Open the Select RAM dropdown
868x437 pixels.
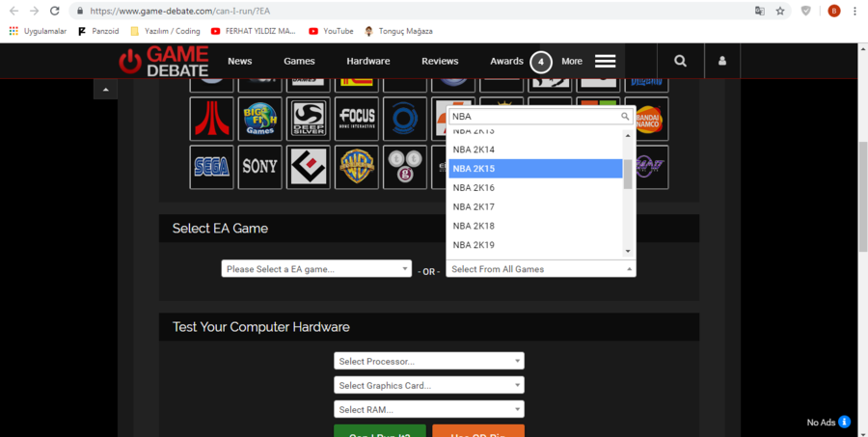(x=429, y=409)
